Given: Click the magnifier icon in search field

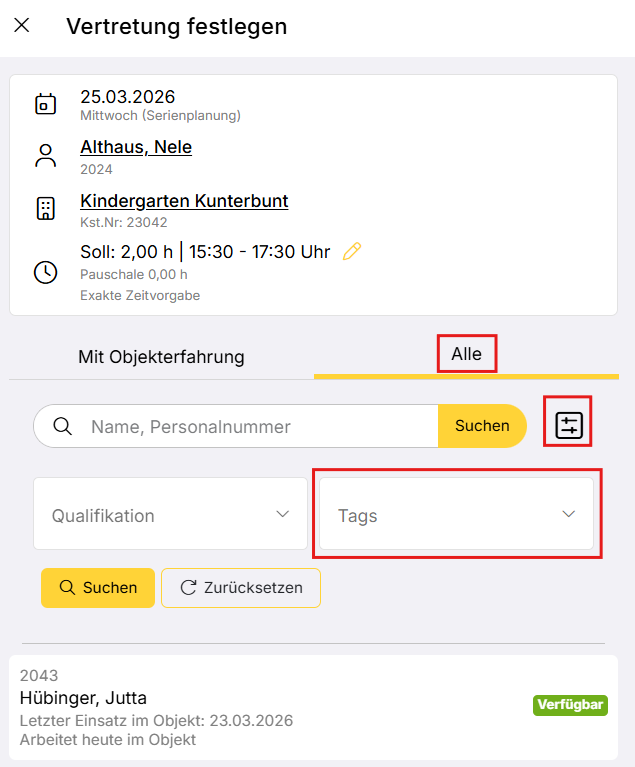Looking at the screenshot, I should pyautogui.click(x=62, y=426).
